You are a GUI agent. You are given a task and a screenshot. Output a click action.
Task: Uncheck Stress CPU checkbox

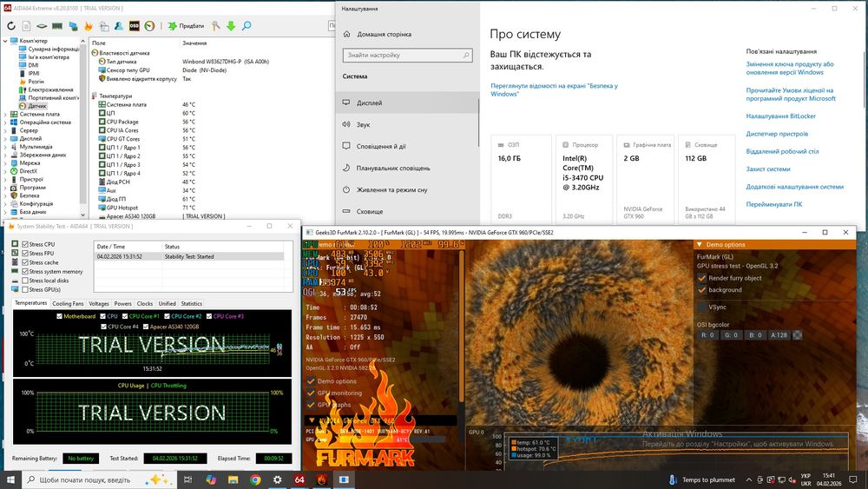coord(25,244)
